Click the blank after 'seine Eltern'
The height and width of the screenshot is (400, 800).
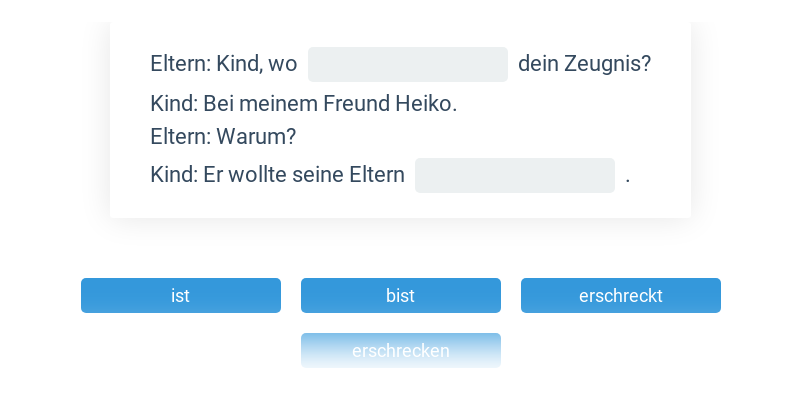[x=514, y=175]
